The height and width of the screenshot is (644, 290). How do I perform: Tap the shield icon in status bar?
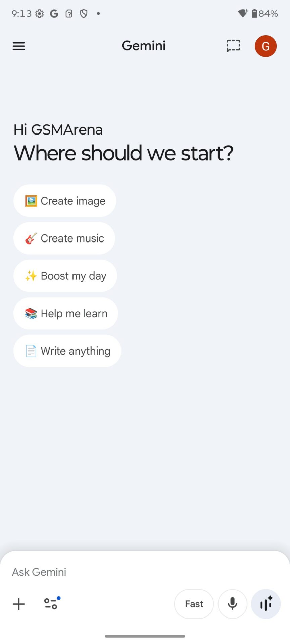point(84,14)
